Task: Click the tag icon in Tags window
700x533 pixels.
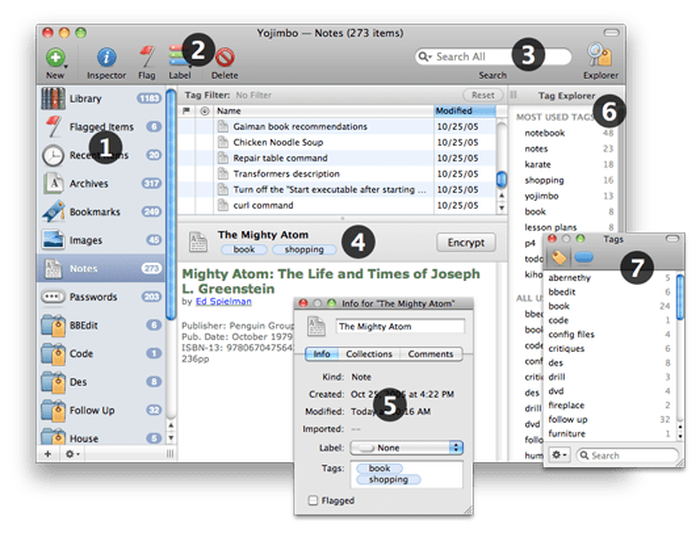Action: [x=558, y=258]
